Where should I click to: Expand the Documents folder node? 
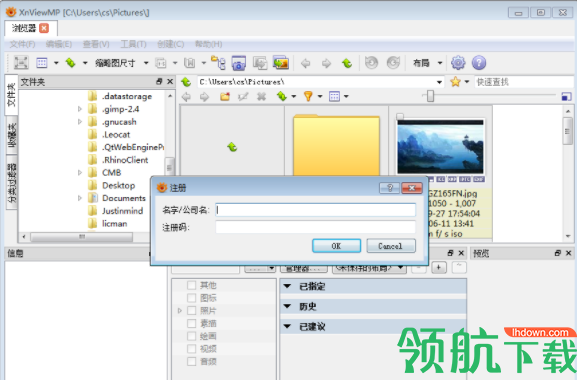80,198
